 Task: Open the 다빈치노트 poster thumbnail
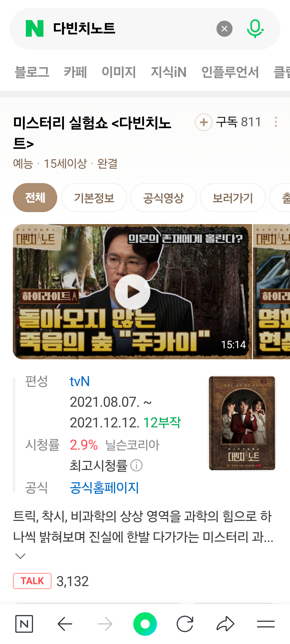pos(242,423)
